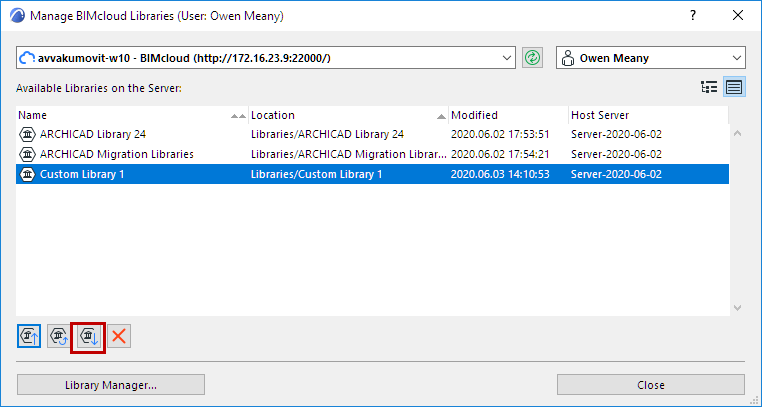Screen dimensions: 762x407
Task: Click modified date 2020.06.02 17:54:21
Action: (500, 154)
